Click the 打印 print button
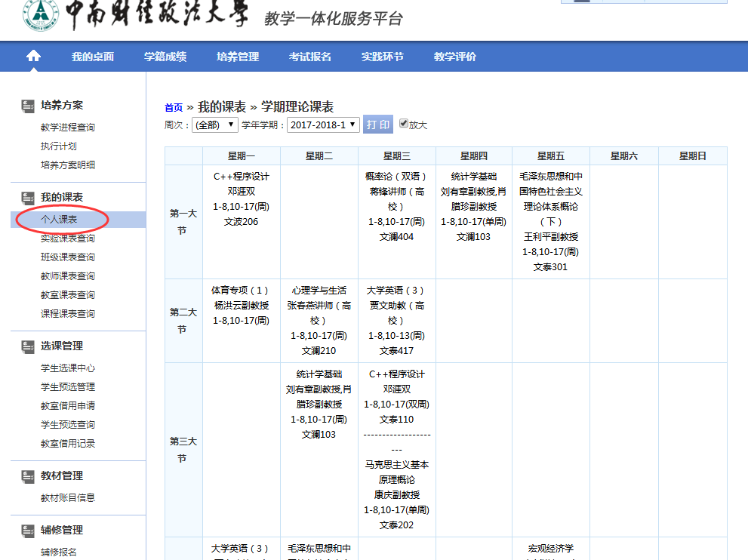The image size is (748, 560). click(378, 125)
